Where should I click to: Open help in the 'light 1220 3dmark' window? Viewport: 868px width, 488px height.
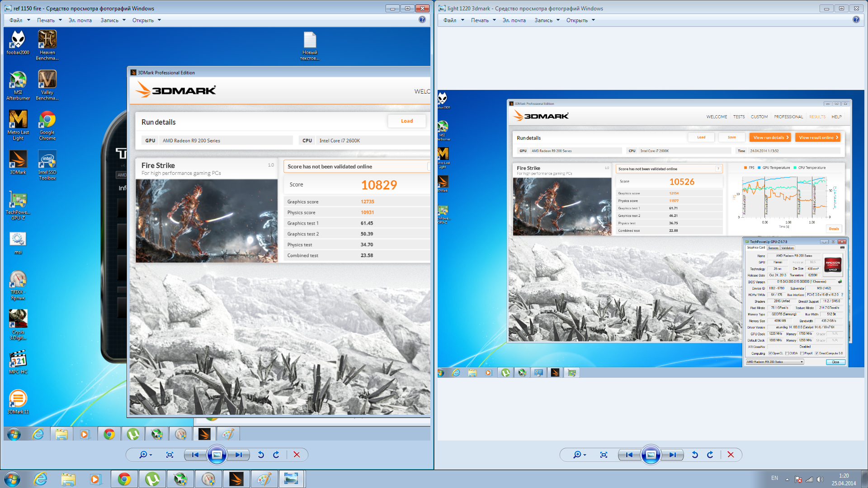(856, 19)
